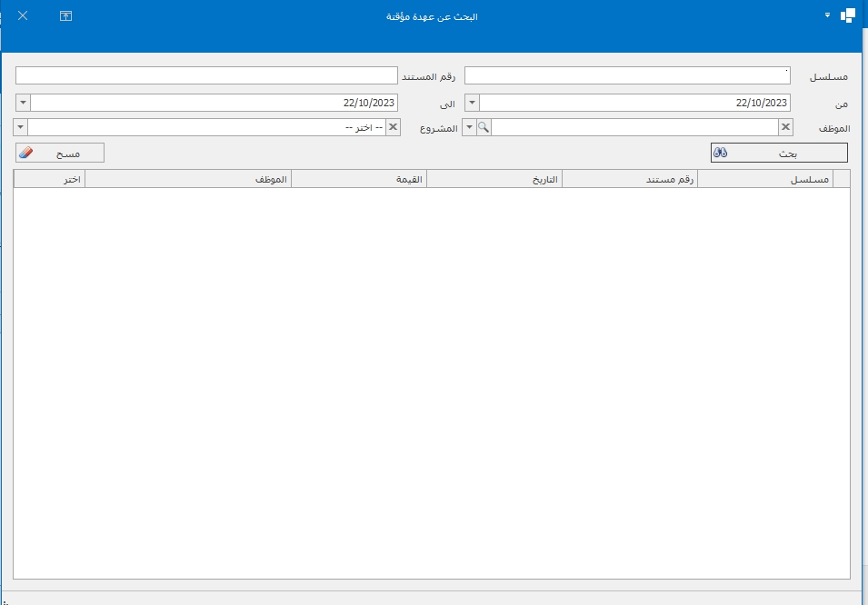The height and width of the screenshot is (605, 868).
Task: Click the magnifier icon in the employee field
Action: (484, 127)
